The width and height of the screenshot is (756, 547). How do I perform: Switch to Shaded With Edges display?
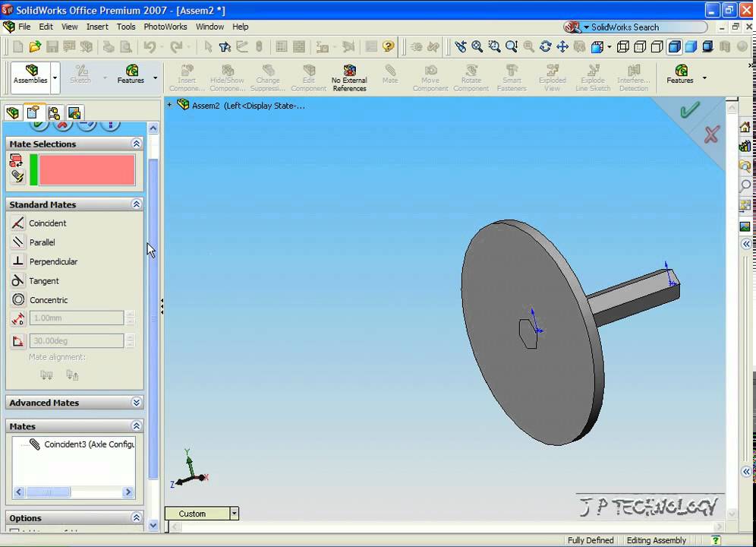pyautogui.click(x=674, y=47)
